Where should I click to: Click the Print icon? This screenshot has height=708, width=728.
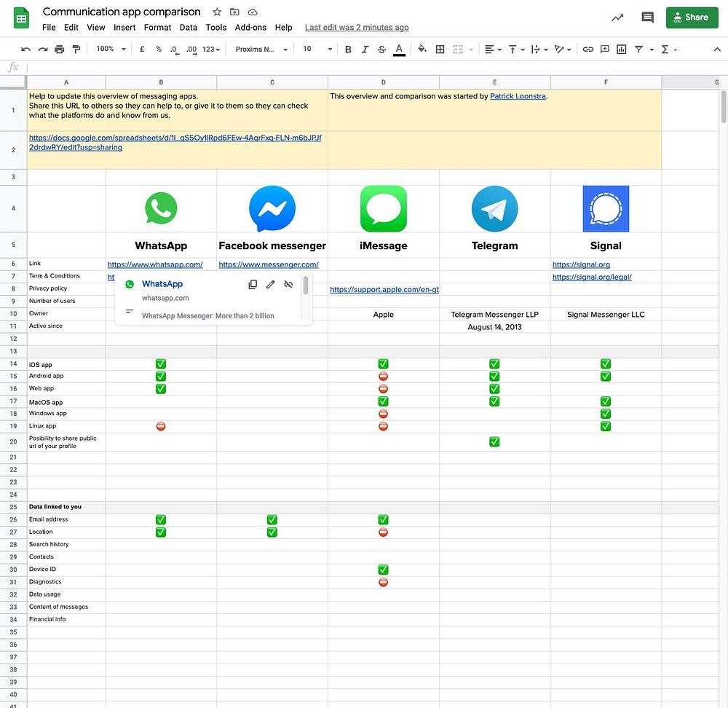point(60,50)
